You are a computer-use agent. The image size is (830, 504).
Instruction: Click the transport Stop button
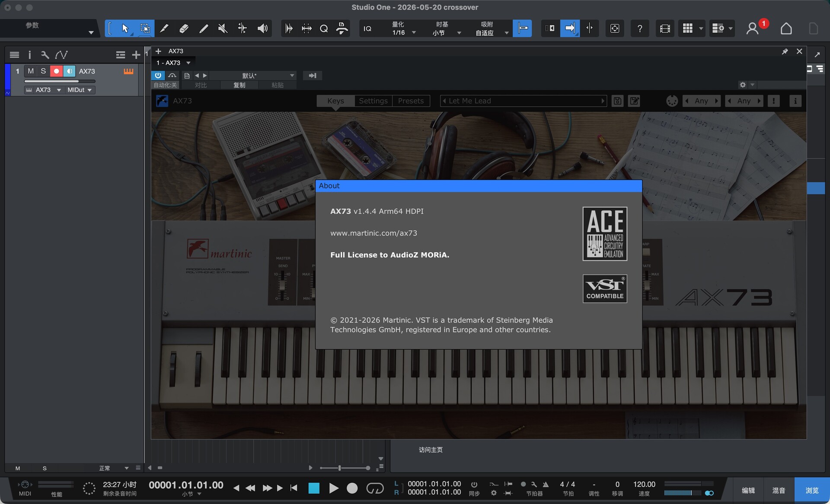point(314,488)
